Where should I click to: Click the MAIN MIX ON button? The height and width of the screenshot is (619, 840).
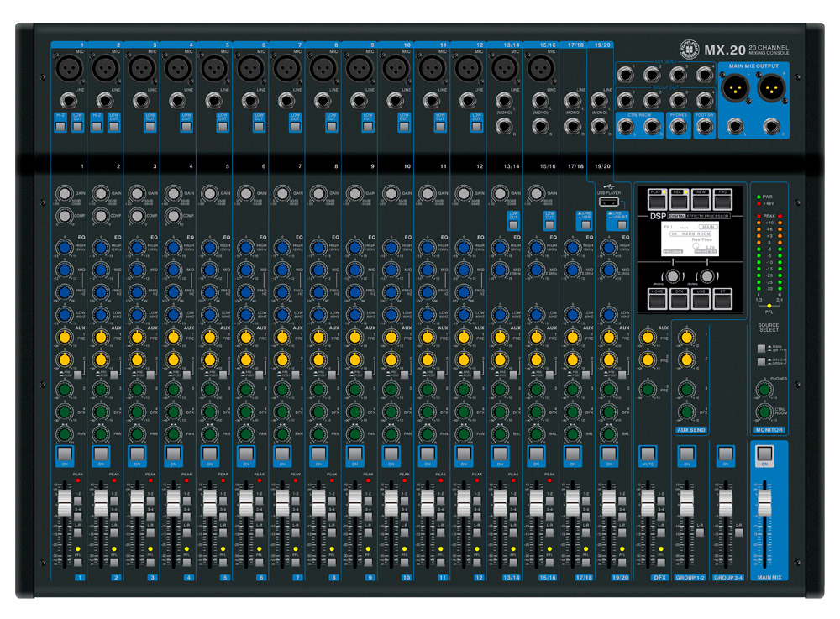pos(764,454)
